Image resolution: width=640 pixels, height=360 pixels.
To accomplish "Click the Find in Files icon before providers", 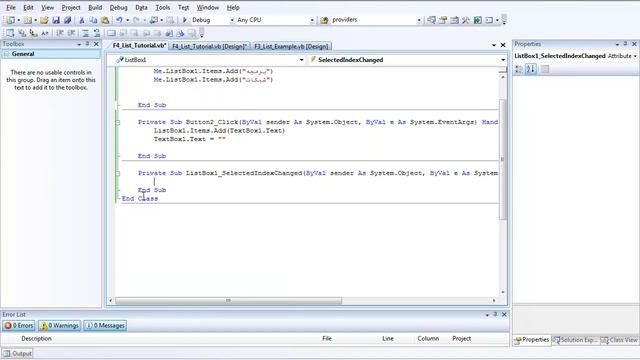I will point(324,20).
